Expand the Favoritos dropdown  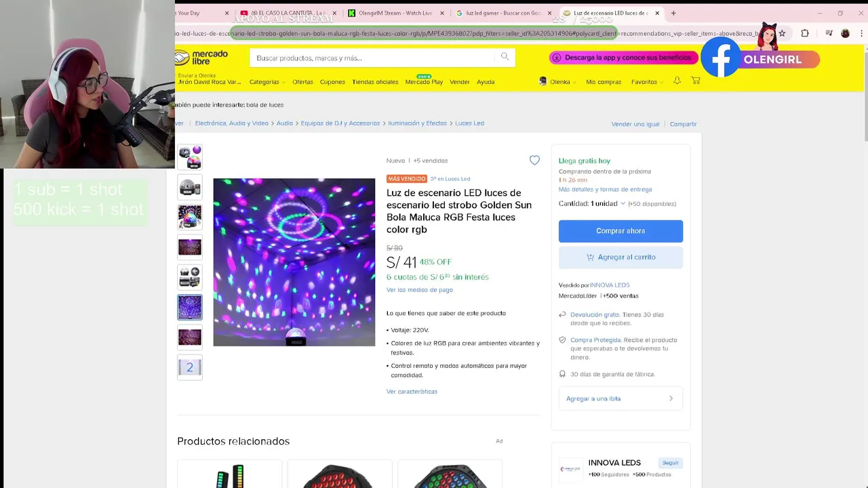(x=647, y=82)
